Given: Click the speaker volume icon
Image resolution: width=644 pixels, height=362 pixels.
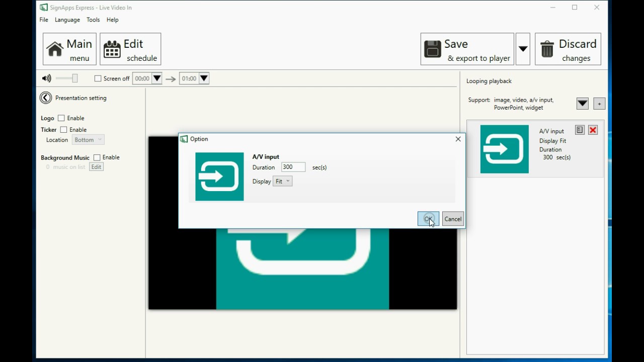Looking at the screenshot, I should (47, 78).
